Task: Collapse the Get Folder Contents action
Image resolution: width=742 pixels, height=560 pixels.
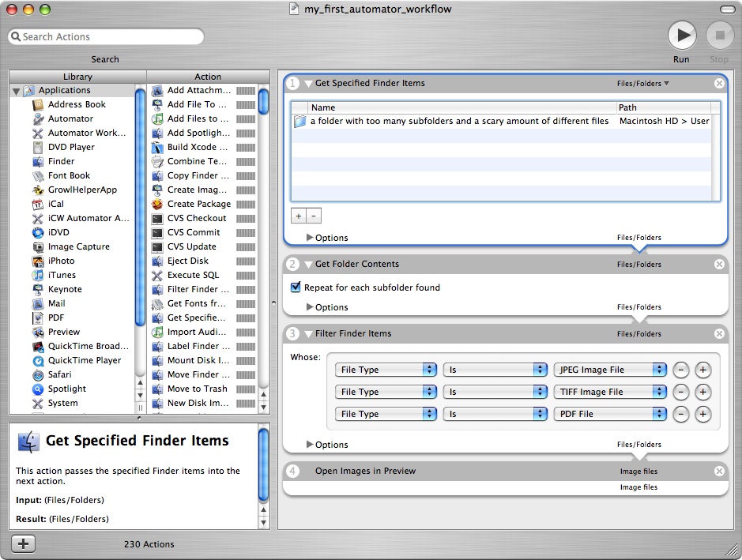Action: pyautogui.click(x=308, y=265)
